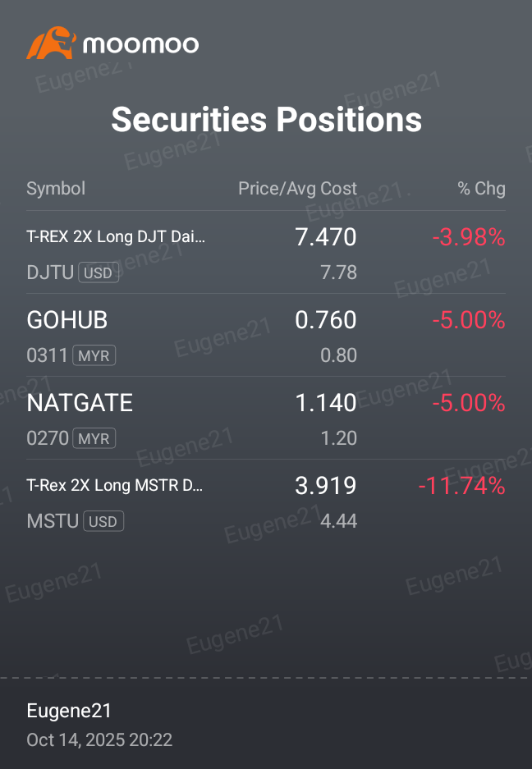Click the 0.760 GOHUB price
Viewport: 532px width, 769px height.
coord(326,320)
